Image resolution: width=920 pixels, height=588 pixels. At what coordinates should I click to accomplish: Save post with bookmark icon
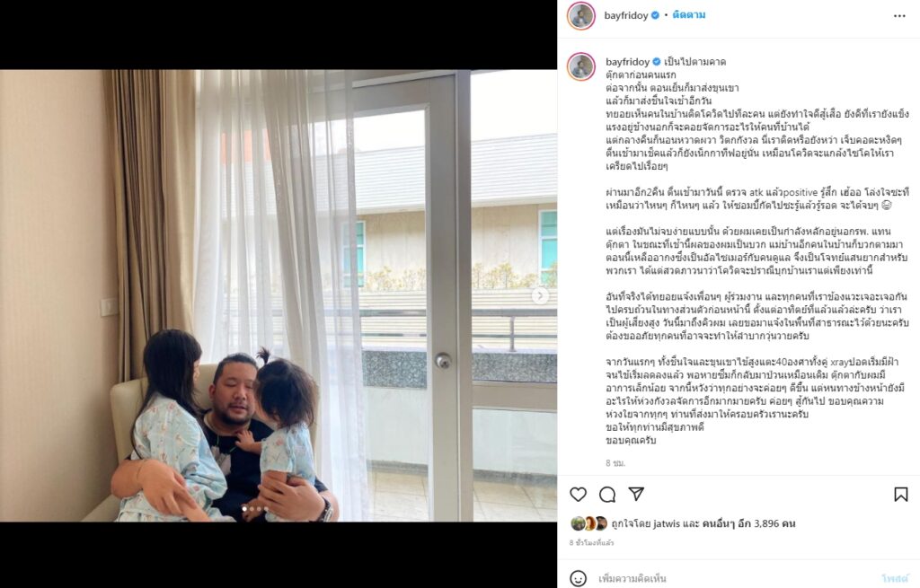click(900, 495)
